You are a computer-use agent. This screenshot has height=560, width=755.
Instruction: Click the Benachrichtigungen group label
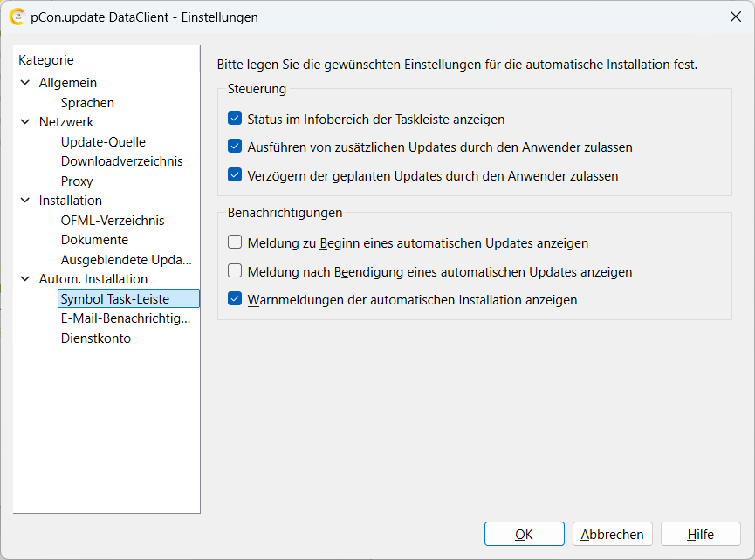(285, 213)
